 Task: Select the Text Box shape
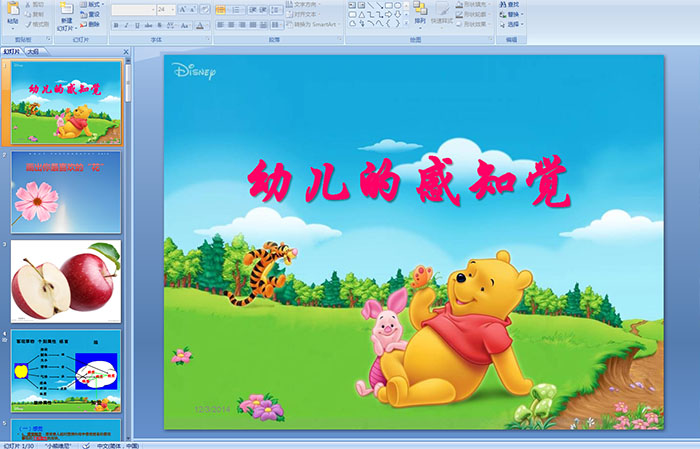click(352, 5)
